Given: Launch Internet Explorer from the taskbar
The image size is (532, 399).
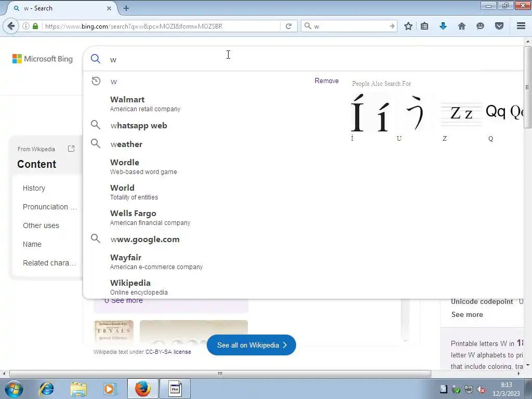Looking at the screenshot, I should [46, 389].
